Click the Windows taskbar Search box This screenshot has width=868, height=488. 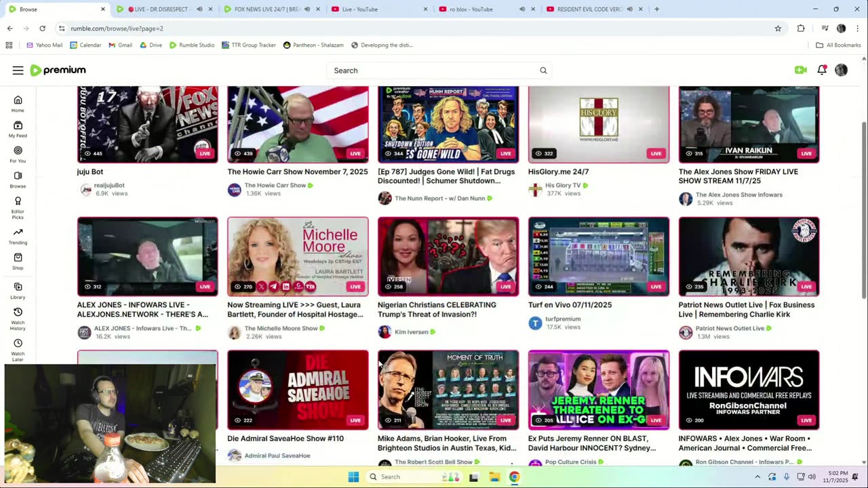pyautogui.click(x=414, y=477)
